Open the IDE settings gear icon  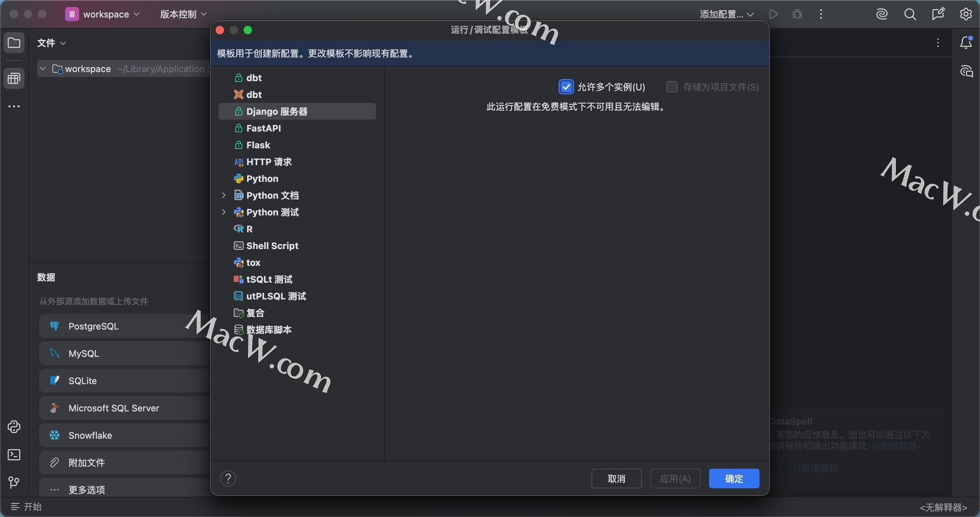tap(966, 14)
